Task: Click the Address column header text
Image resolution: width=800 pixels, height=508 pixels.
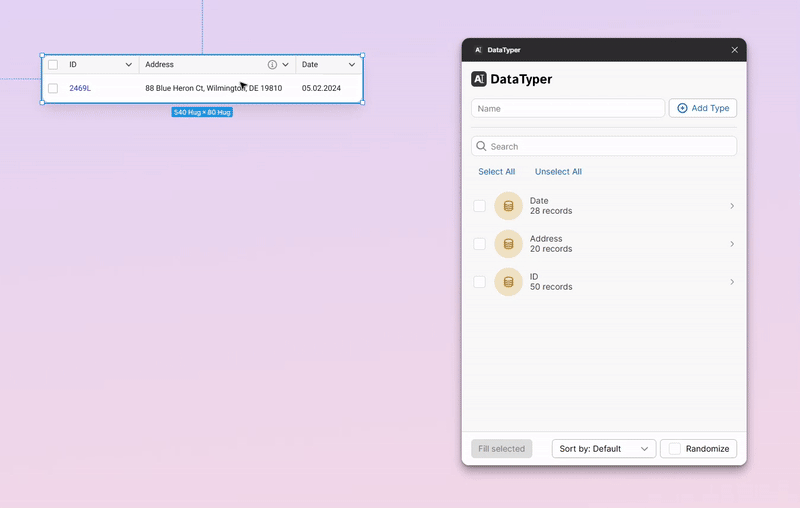Action: tap(159, 65)
